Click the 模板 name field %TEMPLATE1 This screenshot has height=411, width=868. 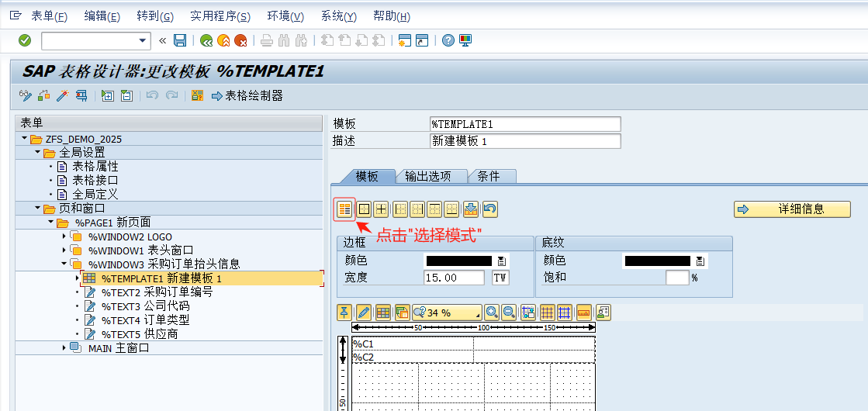click(525, 124)
